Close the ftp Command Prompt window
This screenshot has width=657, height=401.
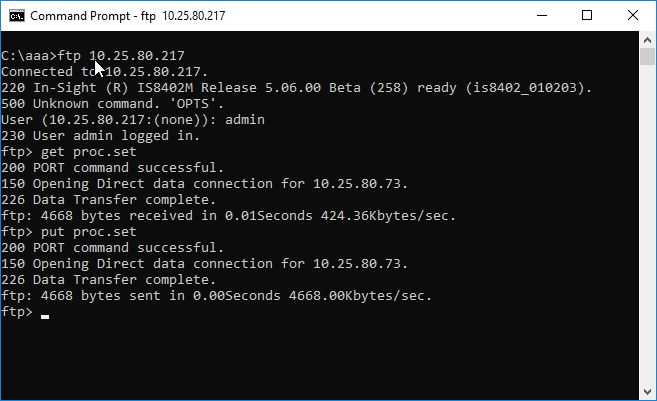(x=633, y=16)
